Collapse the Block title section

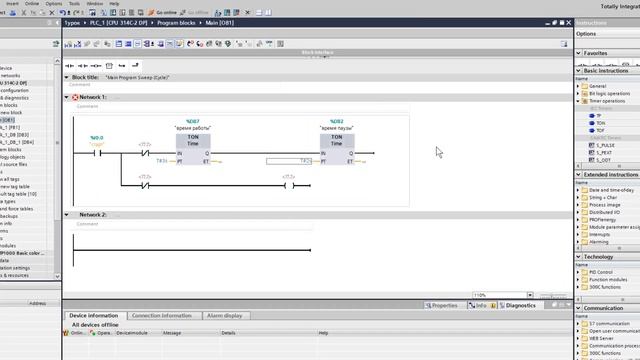coord(67,77)
